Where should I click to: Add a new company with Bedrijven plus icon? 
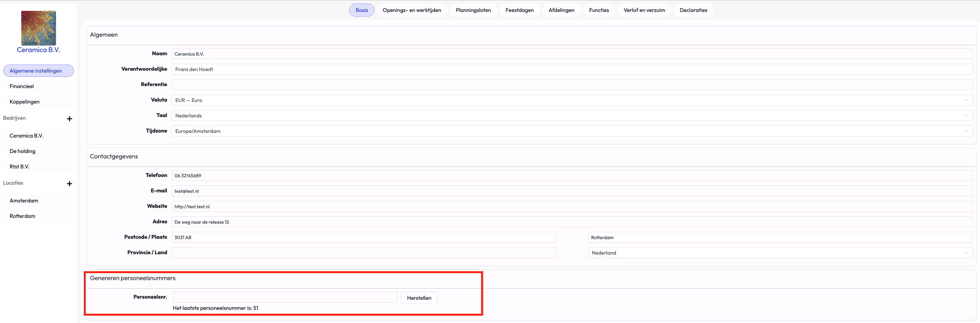click(x=70, y=119)
